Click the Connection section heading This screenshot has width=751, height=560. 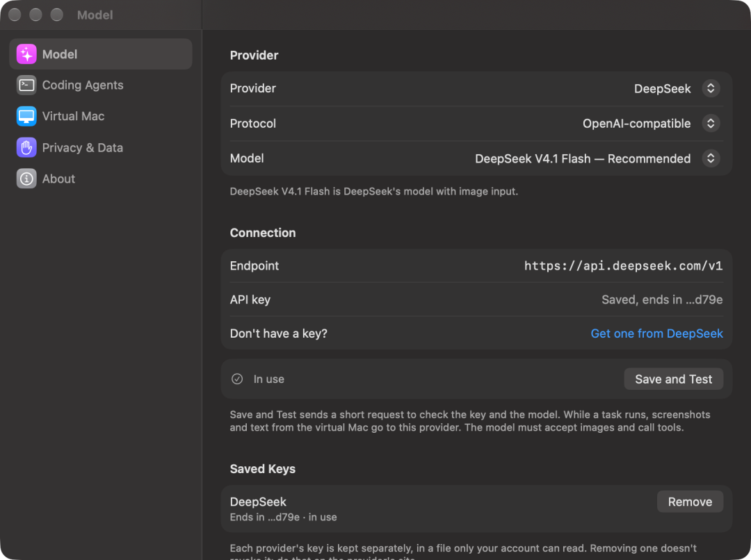(263, 233)
